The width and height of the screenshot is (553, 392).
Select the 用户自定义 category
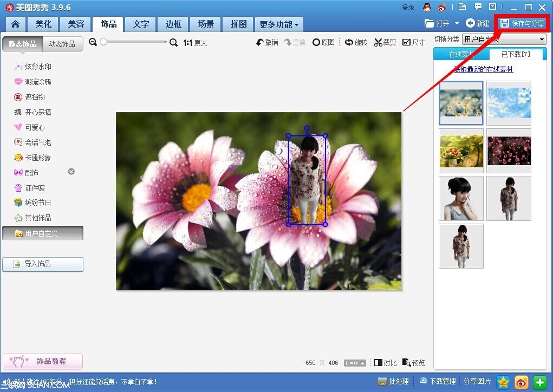tap(43, 233)
